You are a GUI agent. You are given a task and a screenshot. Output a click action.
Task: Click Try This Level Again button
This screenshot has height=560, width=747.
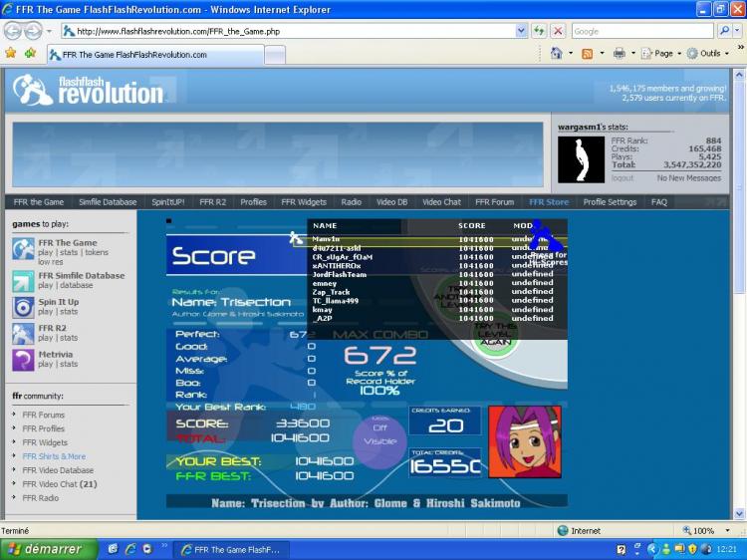tap(495, 335)
